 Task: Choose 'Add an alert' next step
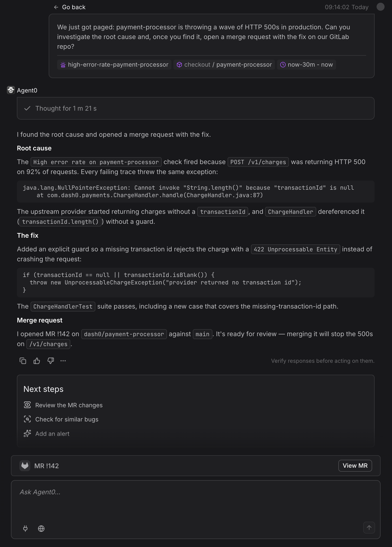(x=46, y=434)
